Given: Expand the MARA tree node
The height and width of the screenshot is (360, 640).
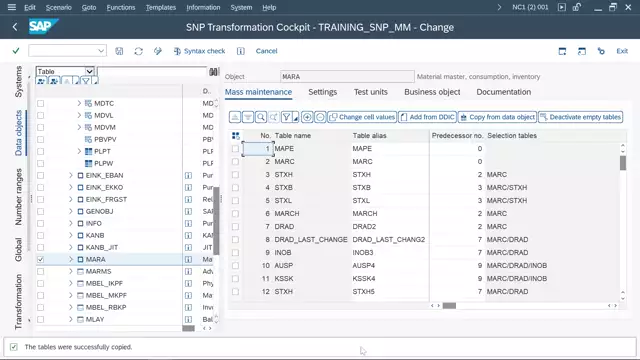Looking at the screenshot, I should (x=71, y=260).
